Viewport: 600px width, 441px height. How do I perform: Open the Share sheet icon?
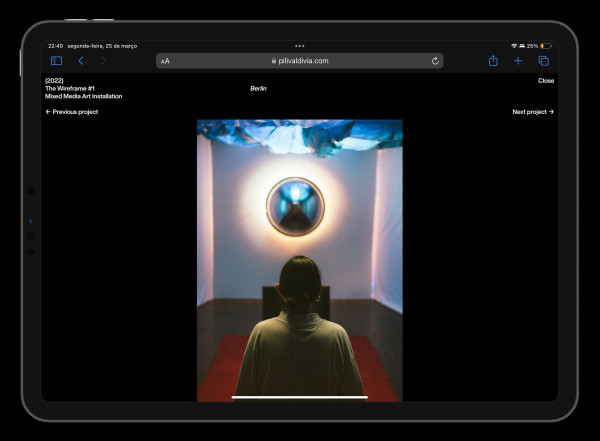point(493,61)
